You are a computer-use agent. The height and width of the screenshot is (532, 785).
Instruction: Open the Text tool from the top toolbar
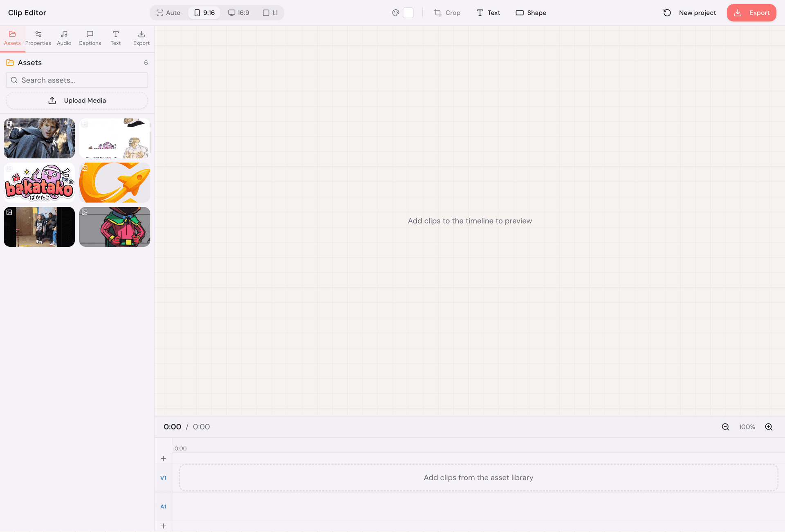pyautogui.click(x=488, y=13)
